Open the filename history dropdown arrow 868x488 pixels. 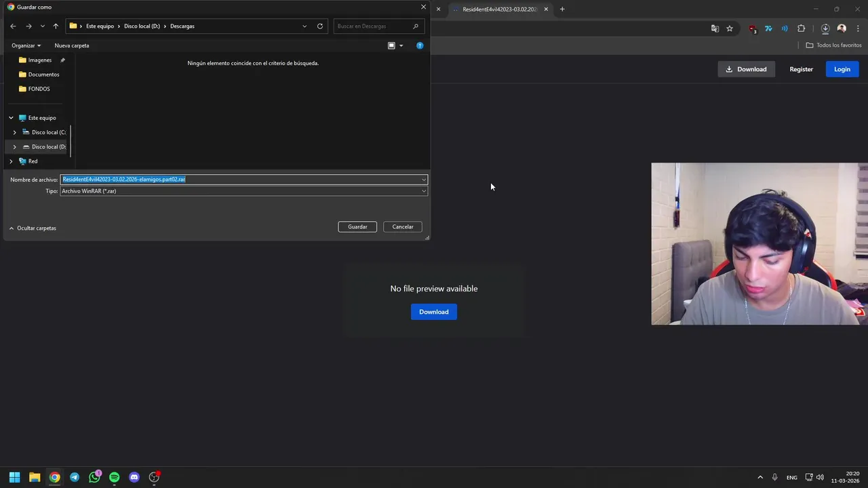pyautogui.click(x=424, y=180)
